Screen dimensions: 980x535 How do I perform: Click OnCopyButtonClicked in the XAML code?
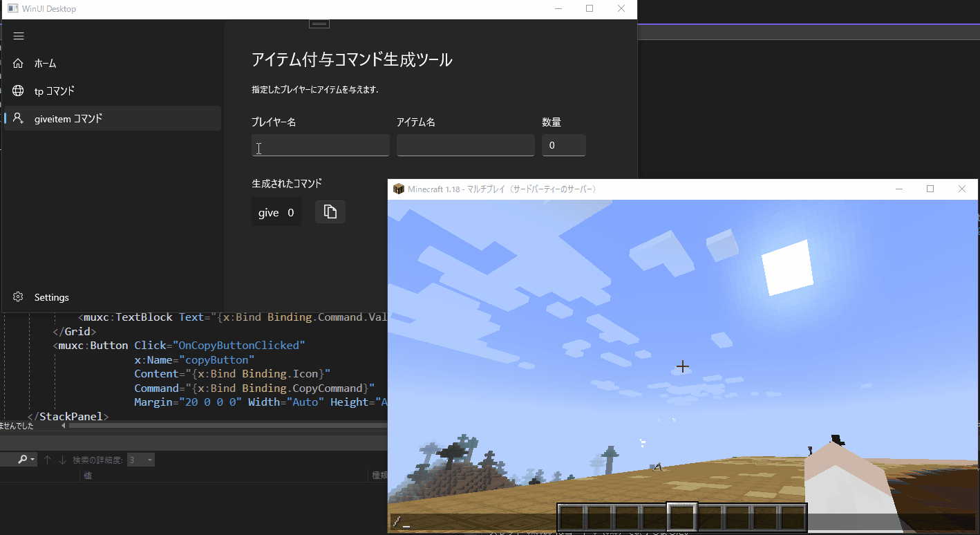[x=239, y=345]
